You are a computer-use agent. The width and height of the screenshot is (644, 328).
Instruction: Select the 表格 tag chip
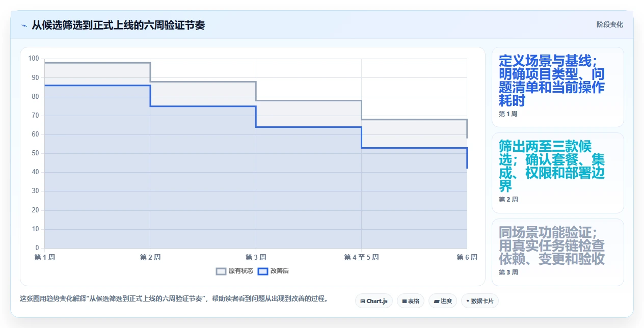pos(411,301)
